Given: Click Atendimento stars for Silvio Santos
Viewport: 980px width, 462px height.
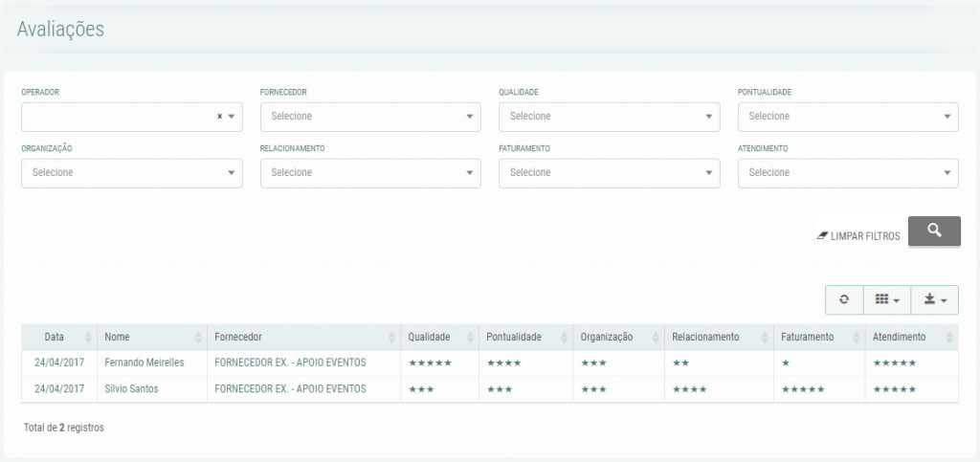Looking at the screenshot, I should pos(895,389).
